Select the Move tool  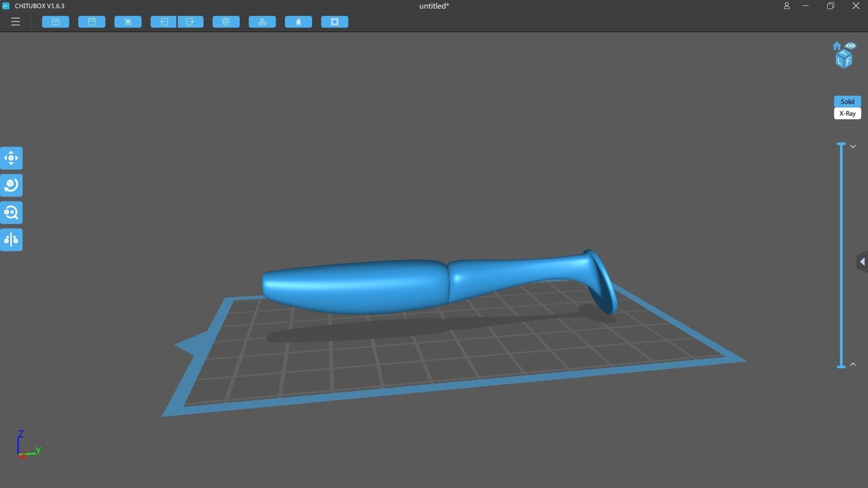tap(11, 158)
